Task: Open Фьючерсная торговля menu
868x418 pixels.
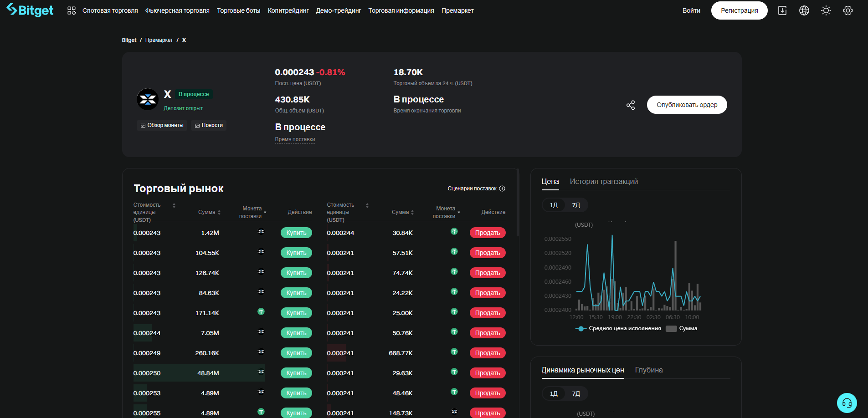Action: coord(177,10)
